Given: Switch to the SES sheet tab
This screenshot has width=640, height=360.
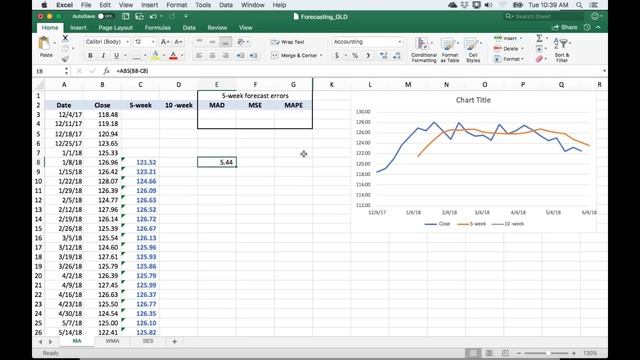Looking at the screenshot, I should click(148, 341).
